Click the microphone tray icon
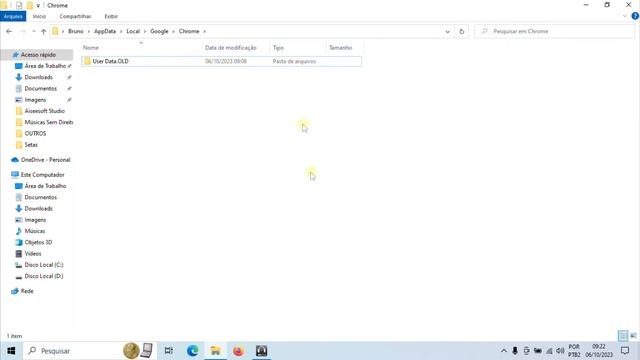This screenshot has width=640, height=360. (515, 351)
